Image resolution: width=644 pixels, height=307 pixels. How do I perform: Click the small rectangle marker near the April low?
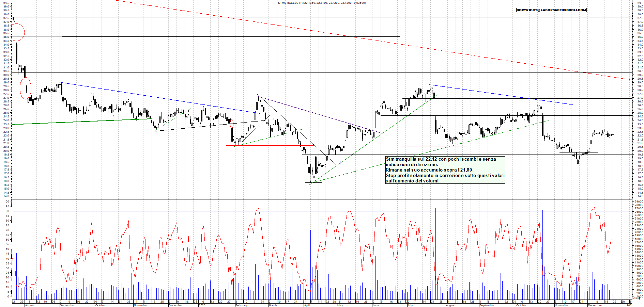pyautogui.click(x=332, y=162)
